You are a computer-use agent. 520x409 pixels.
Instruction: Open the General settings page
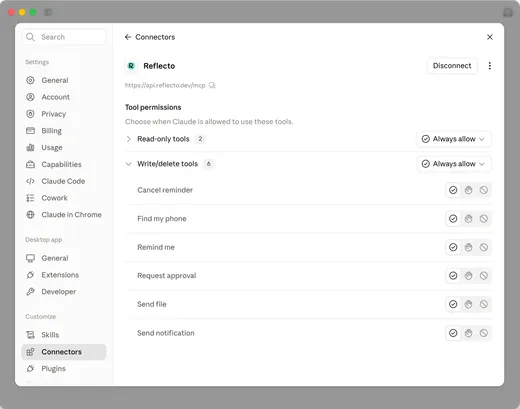(x=64, y=80)
